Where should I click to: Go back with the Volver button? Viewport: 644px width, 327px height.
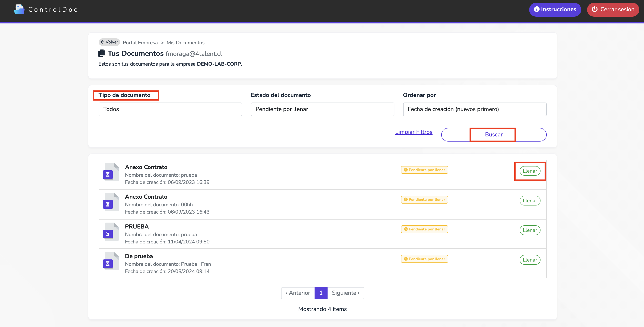109,42
